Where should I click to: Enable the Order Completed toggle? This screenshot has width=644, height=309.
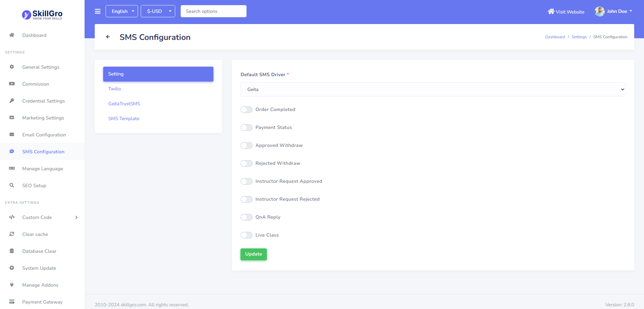247,110
